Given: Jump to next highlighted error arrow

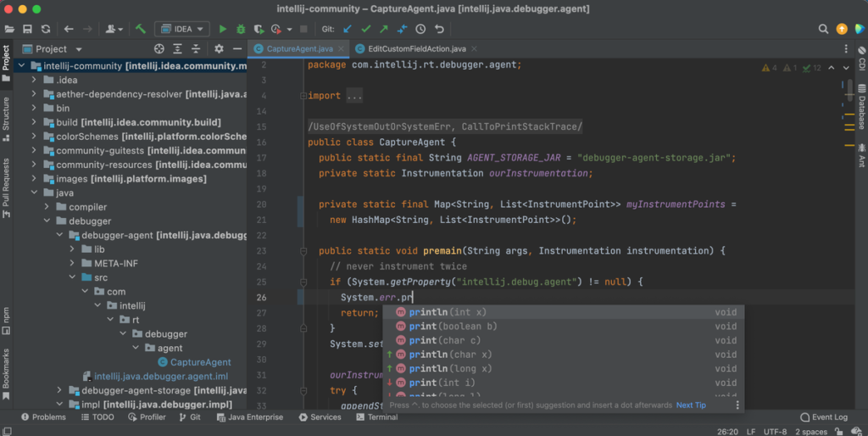Looking at the screenshot, I should point(846,68).
